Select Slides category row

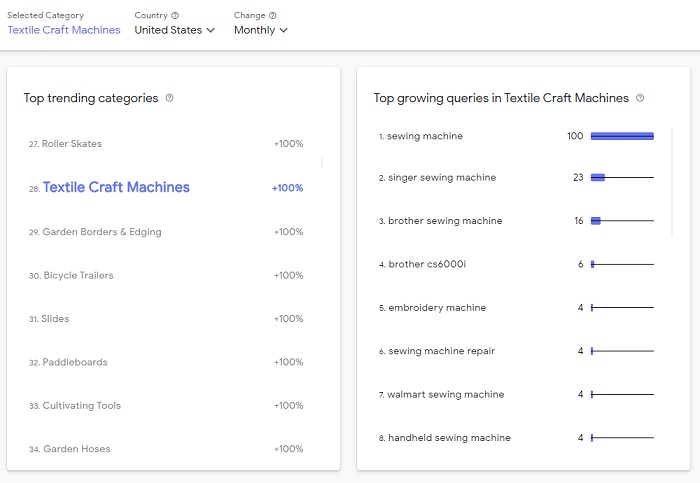coord(166,319)
